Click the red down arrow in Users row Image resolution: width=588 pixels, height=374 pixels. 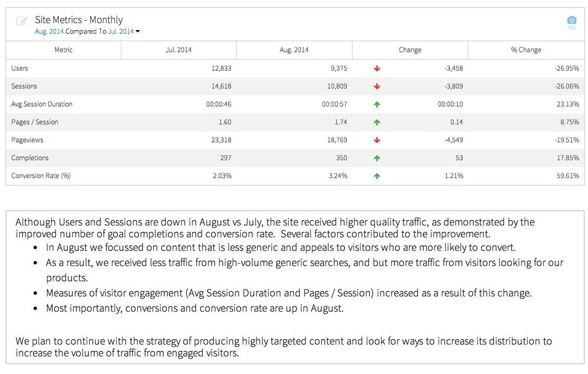point(377,69)
